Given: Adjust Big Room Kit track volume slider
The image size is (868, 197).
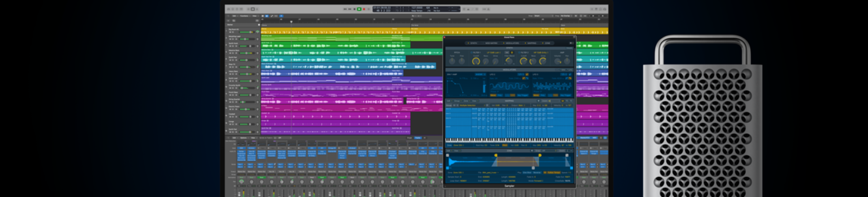Looking at the screenshot, I should 247,32.
